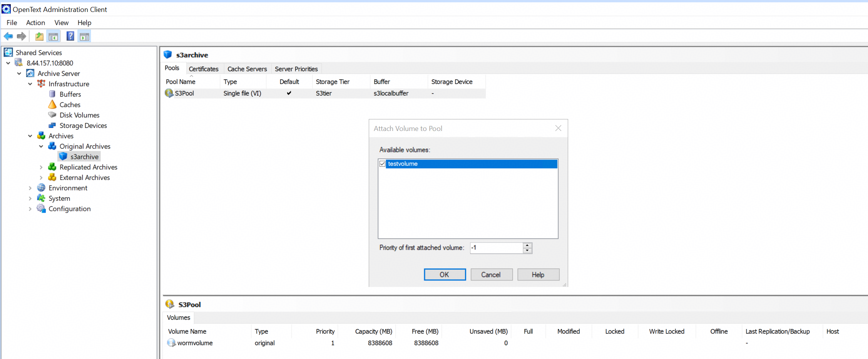Collapse the Archive Server node

tap(19, 73)
